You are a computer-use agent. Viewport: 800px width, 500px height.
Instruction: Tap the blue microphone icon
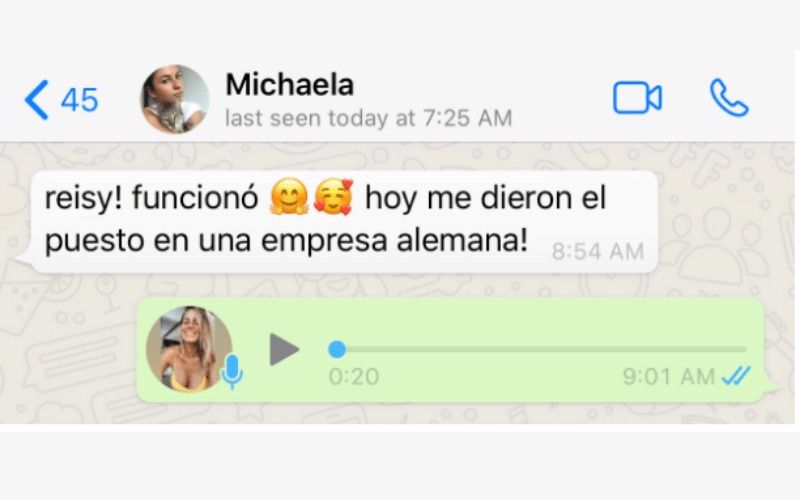[x=232, y=372]
